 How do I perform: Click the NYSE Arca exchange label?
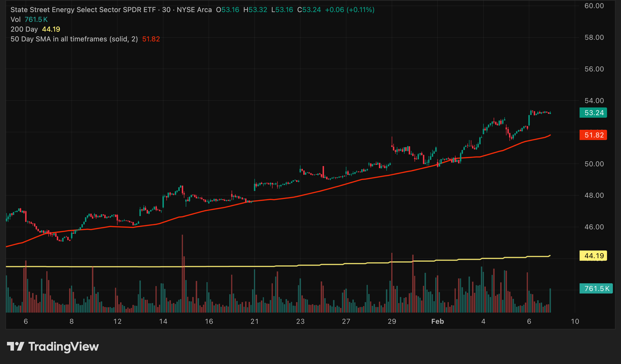coord(194,10)
